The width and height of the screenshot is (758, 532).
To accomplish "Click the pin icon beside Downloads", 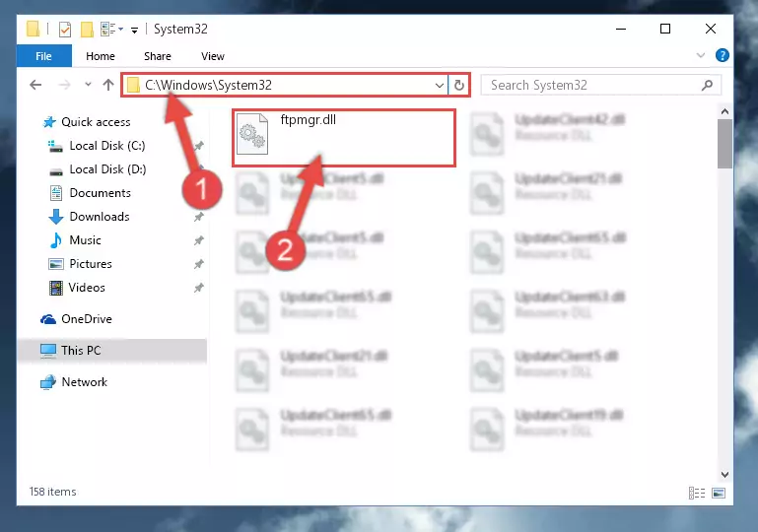I will (x=199, y=217).
